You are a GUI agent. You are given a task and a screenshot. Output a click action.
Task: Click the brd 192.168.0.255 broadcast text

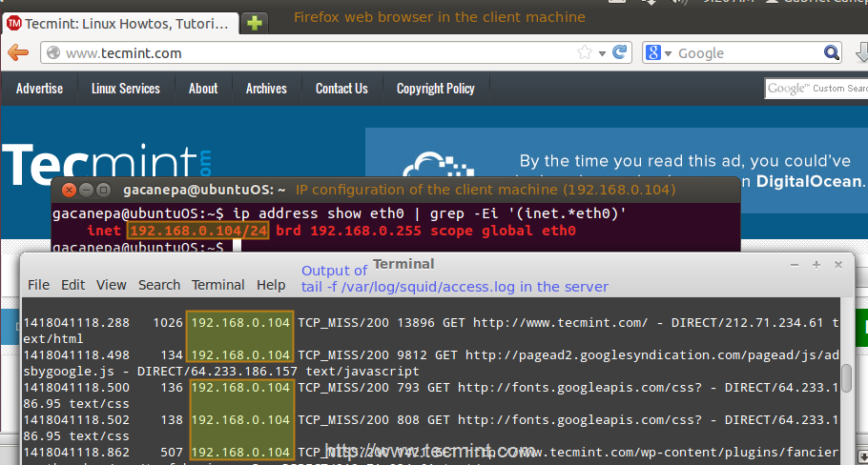pos(349,231)
